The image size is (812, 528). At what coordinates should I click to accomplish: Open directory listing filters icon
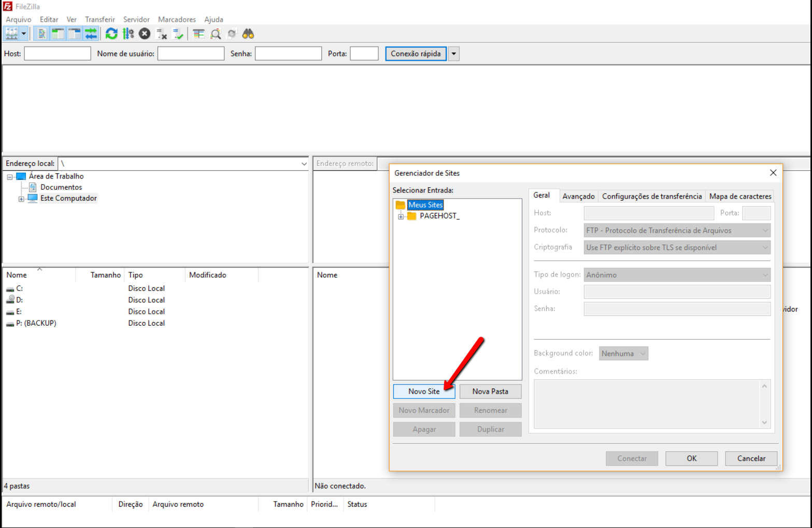198,34
